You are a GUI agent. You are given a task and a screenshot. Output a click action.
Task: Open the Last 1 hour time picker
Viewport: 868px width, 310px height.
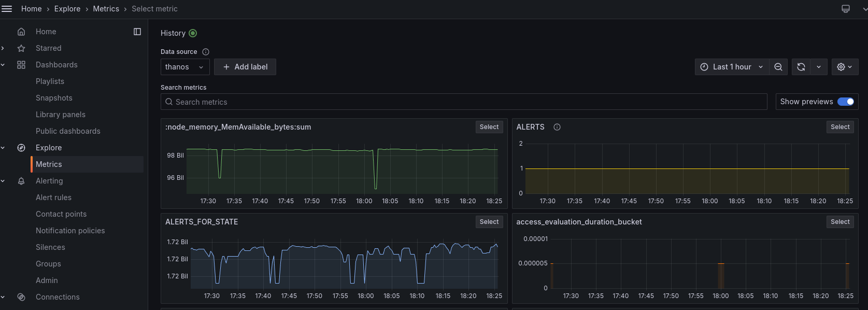tap(732, 67)
